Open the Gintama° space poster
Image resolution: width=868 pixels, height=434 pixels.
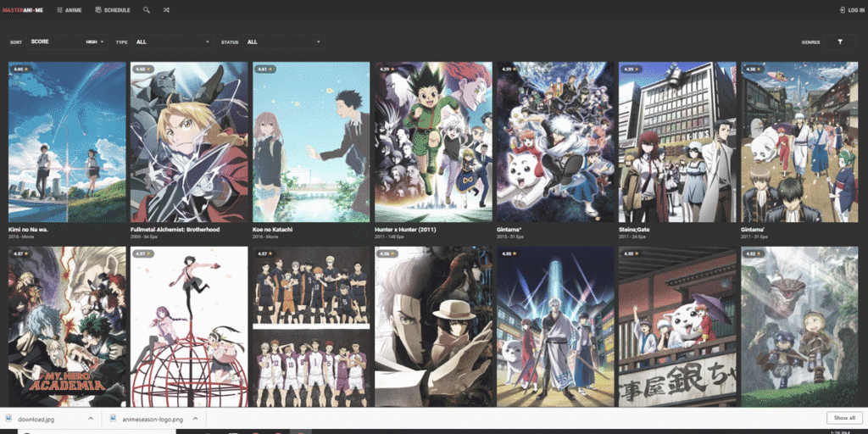click(555, 142)
